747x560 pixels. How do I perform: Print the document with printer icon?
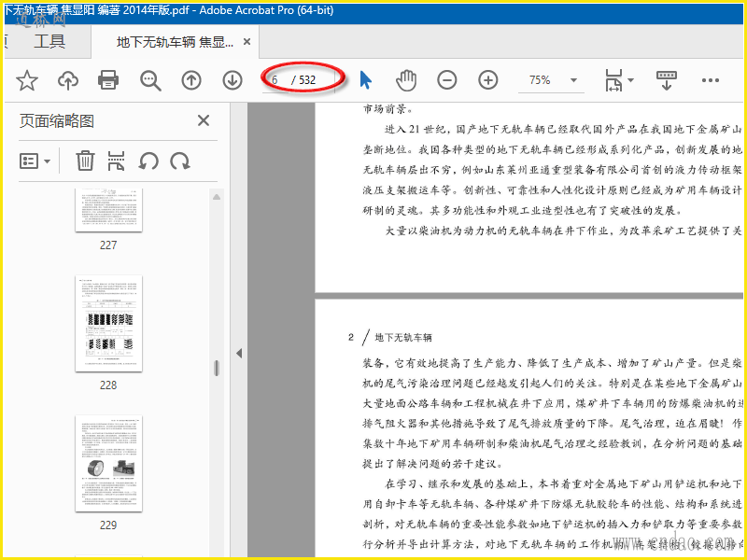[108, 80]
